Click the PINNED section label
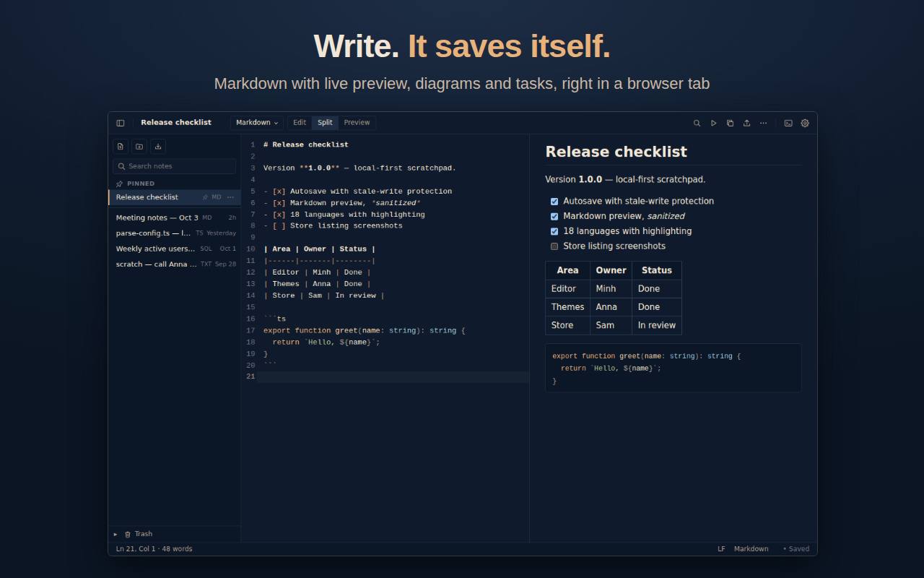Image resolution: width=924 pixels, height=578 pixels. click(141, 184)
